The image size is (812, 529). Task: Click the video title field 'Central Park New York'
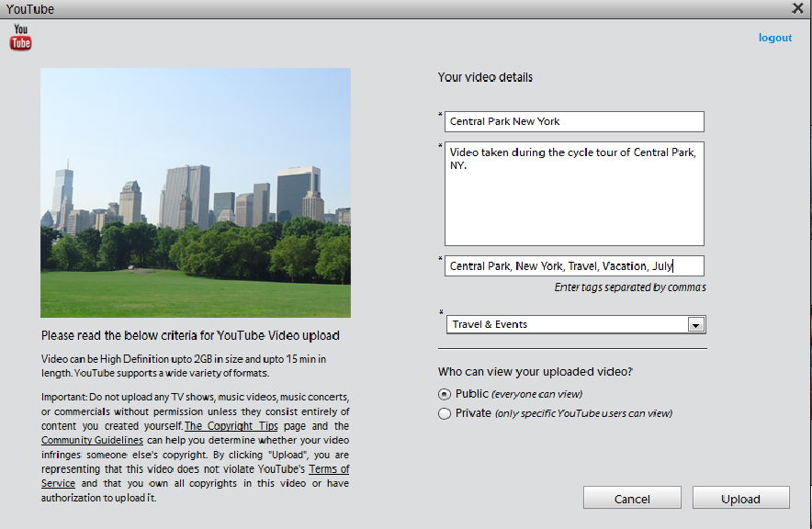[x=574, y=121]
